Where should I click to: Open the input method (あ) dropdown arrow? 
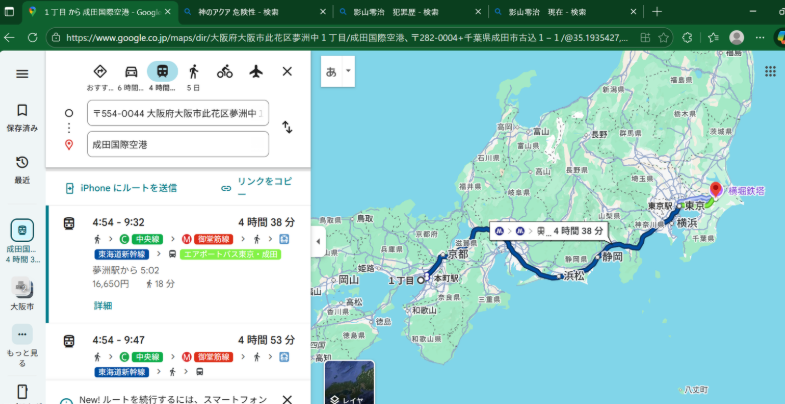point(348,72)
